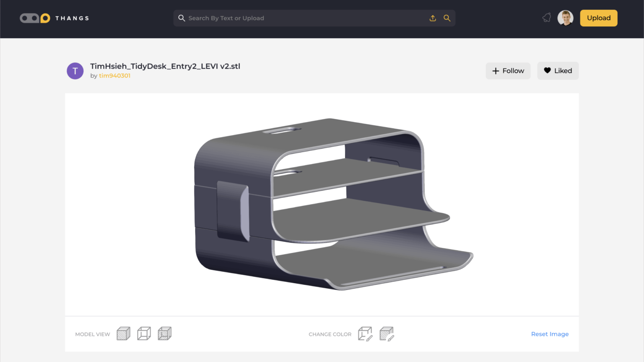The height and width of the screenshot is (362, 644).
Task: Click the upload-image search icon
Action: tap(433, 18)
